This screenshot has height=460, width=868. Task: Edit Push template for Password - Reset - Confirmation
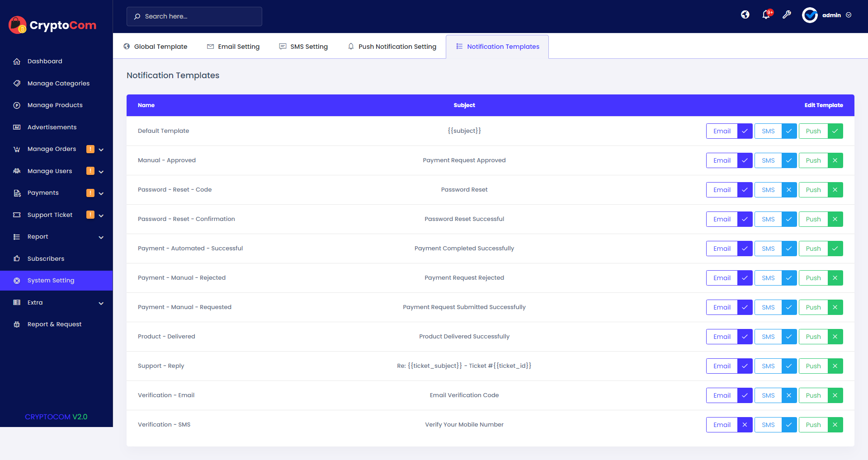[813, 219]
